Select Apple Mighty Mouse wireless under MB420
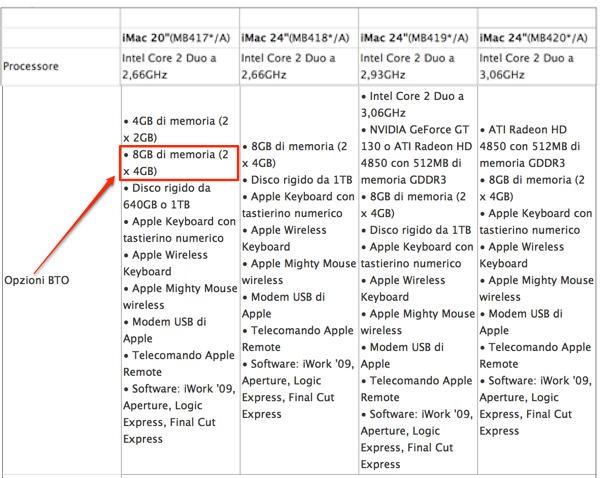Image resolution: width=600 pixels, height=478 pixels. point(537,289)
